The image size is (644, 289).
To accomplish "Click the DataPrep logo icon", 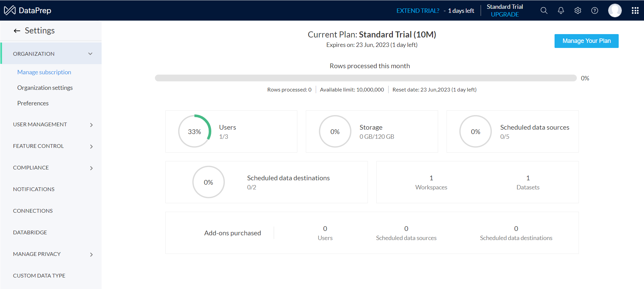I will (x=10, y=10).
